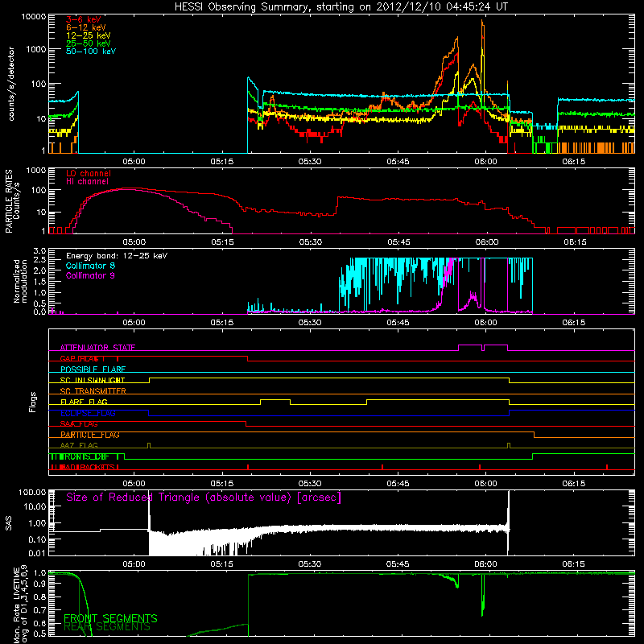Click the 0.01 value on the SAS axis
The width and height of the screenshot is (644, 644).
[x=37, y=553]
